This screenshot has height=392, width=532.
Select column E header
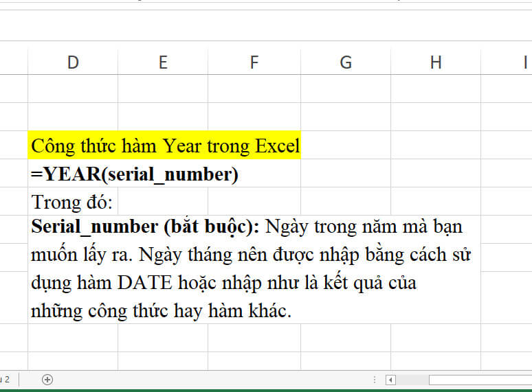pos(163,62)
